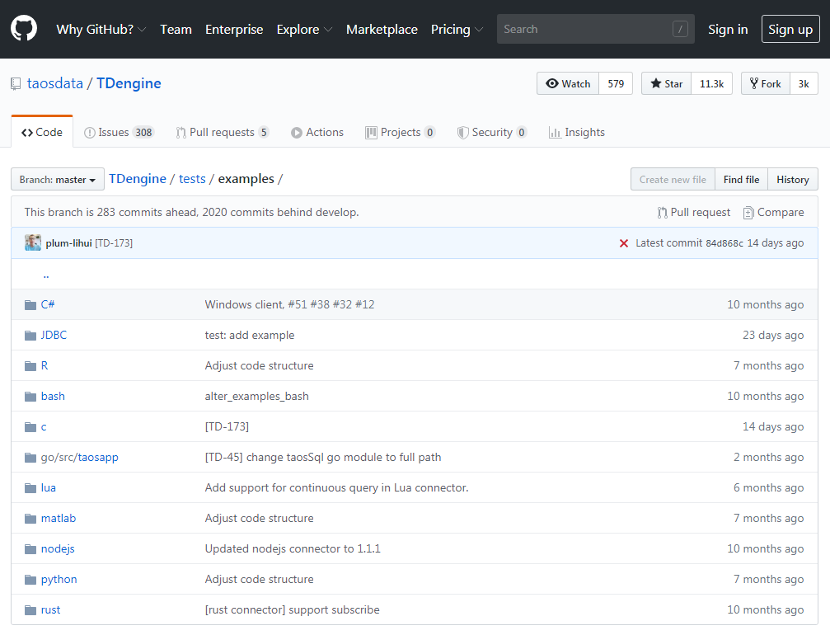Click the History button

(792, 179)
